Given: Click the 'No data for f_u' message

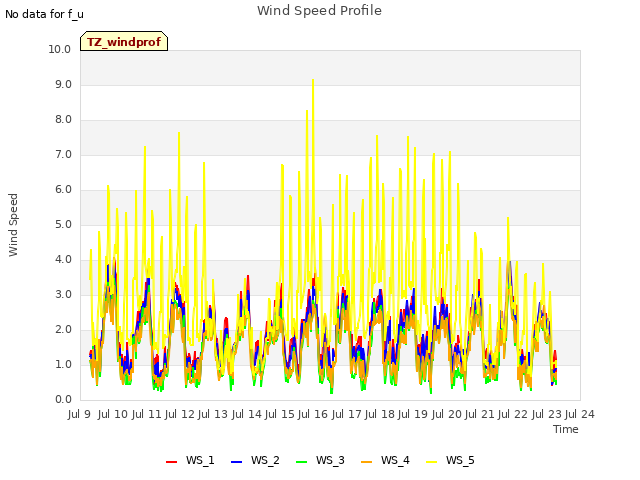Looking at the screenshot, I should [x=44, y=14].
